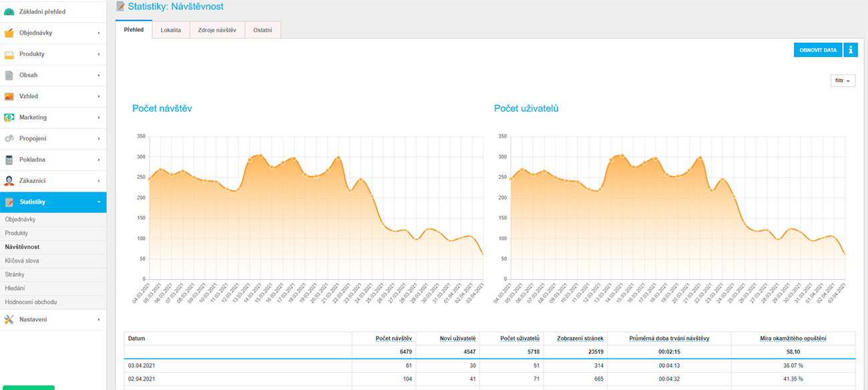This screenshot has width=868, height=390.
Task: Go to Hodnocení obchodu in sidebar
Action: (31, 302)
